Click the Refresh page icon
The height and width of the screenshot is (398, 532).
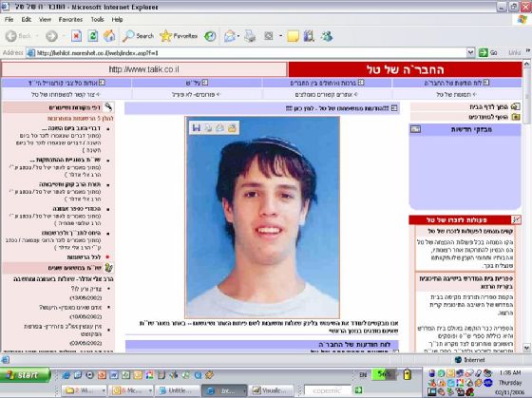(93, 36)
